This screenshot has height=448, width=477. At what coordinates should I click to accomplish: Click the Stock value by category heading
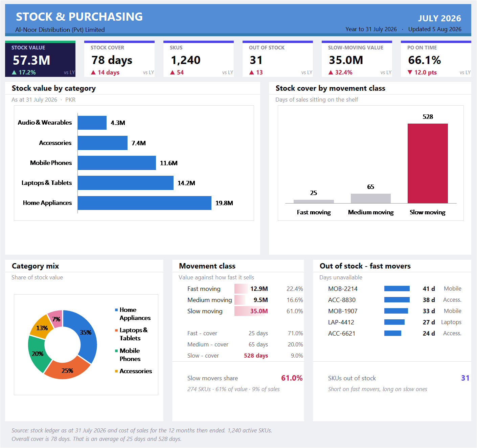pos(54,88)
